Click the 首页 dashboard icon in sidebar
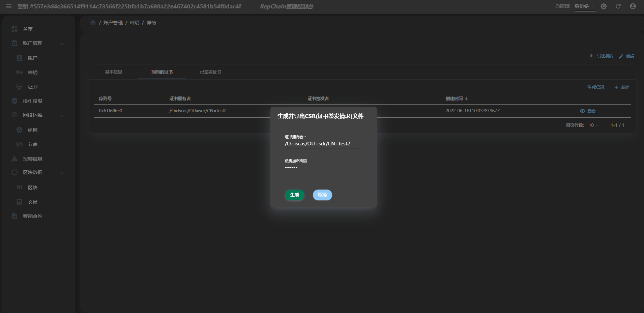The image size is (644, 313). (x=14, y=29)
